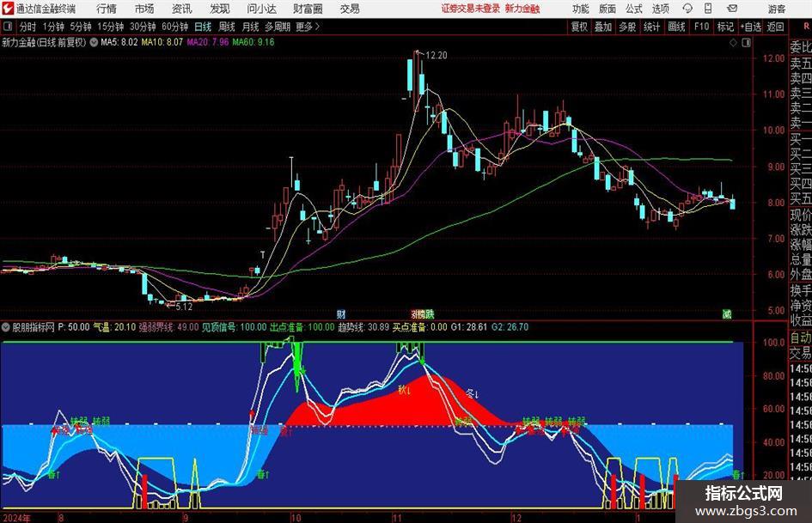812x523 pixels.
Task: Open the customer service headset icon
Action: (x=687, y=9)
